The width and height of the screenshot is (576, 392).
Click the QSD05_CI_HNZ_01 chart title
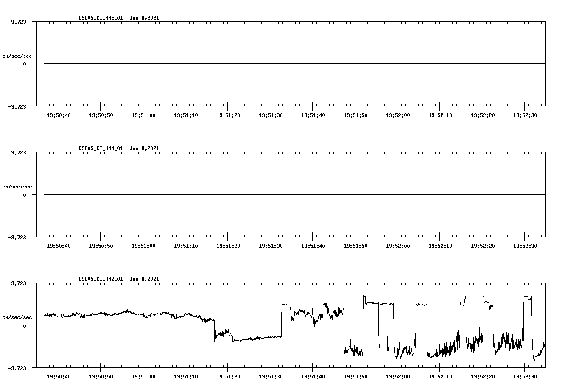point(119,279)
